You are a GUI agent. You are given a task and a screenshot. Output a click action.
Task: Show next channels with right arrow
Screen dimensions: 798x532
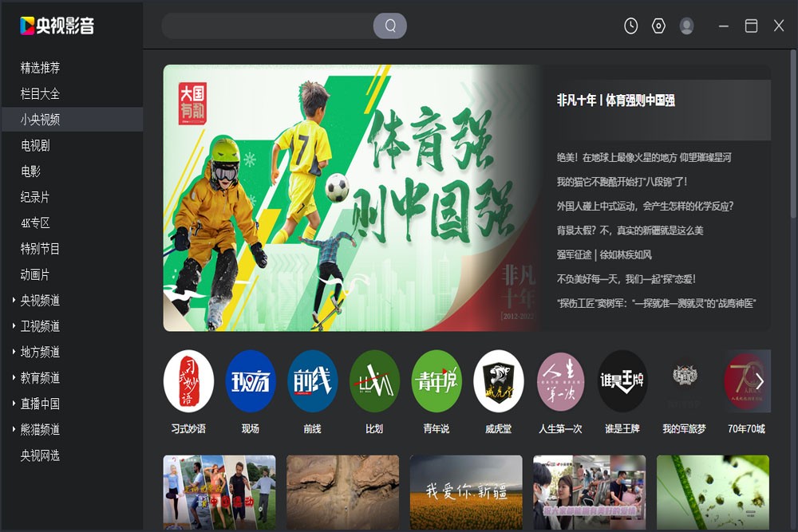[x=760, y=381]
